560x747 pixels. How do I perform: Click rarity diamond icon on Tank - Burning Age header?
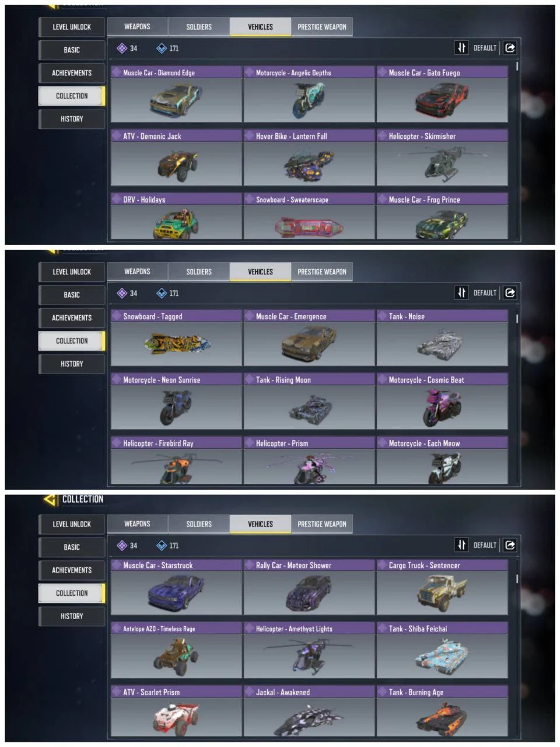point(383,692)
